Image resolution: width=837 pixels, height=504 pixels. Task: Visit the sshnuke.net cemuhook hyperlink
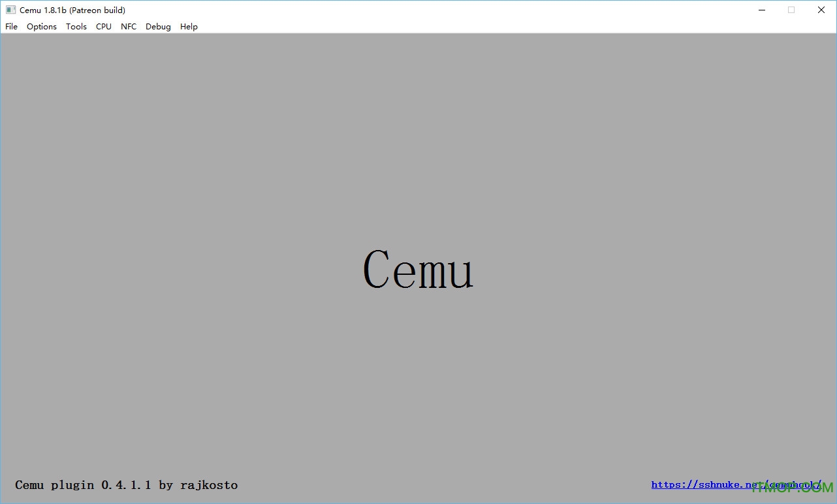coord(718,484)
